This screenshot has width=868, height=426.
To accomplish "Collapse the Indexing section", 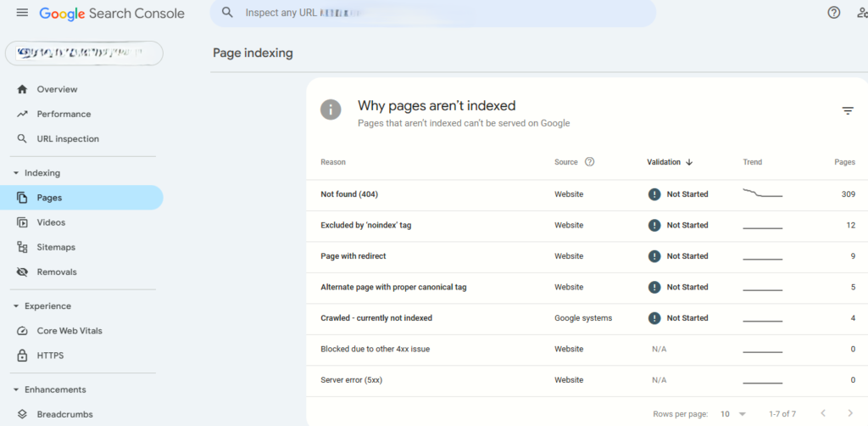I will [16, 173].
